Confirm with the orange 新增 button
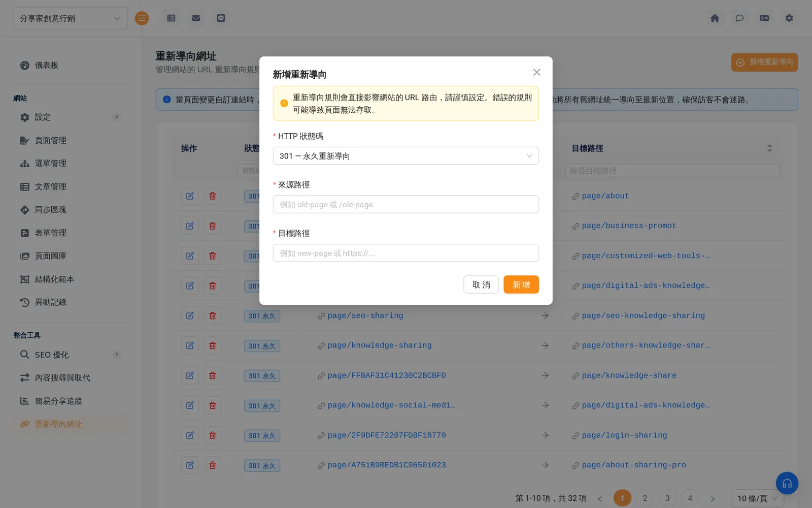The height and width of the screenshot is (508, 812). pos(521,284)
